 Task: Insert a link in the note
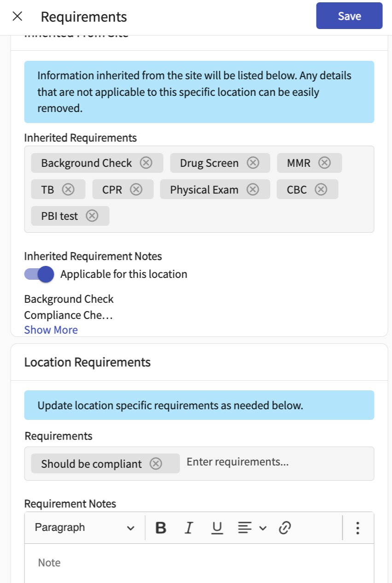click(x=285, y=528)
